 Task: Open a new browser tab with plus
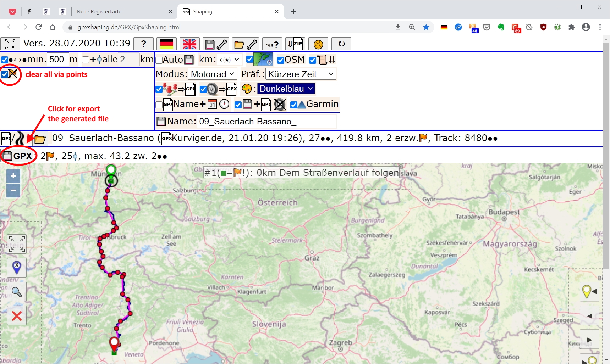pos(293,12)
